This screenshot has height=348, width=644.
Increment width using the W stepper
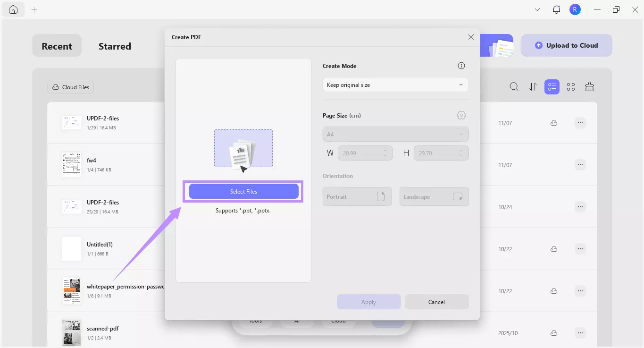click(385, 151)
